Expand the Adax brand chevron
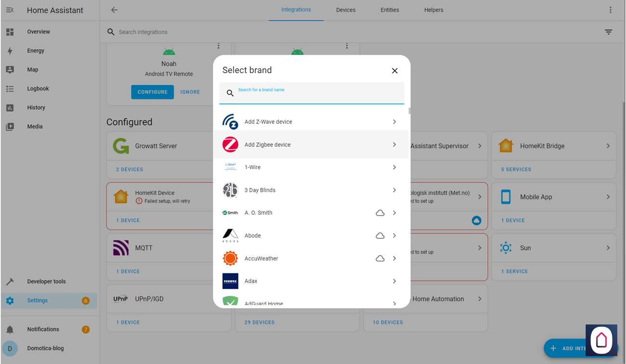Viewport: 626px width, 364px height. point(394,281)
